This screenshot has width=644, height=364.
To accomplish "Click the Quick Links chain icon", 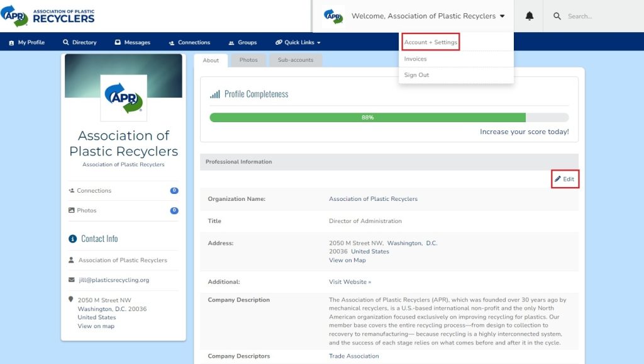I will point(279,42).
